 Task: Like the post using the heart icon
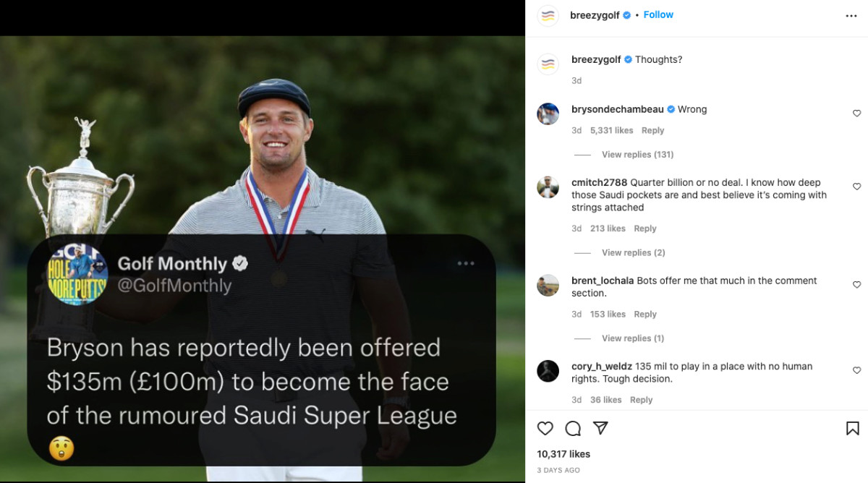[545, 428]
